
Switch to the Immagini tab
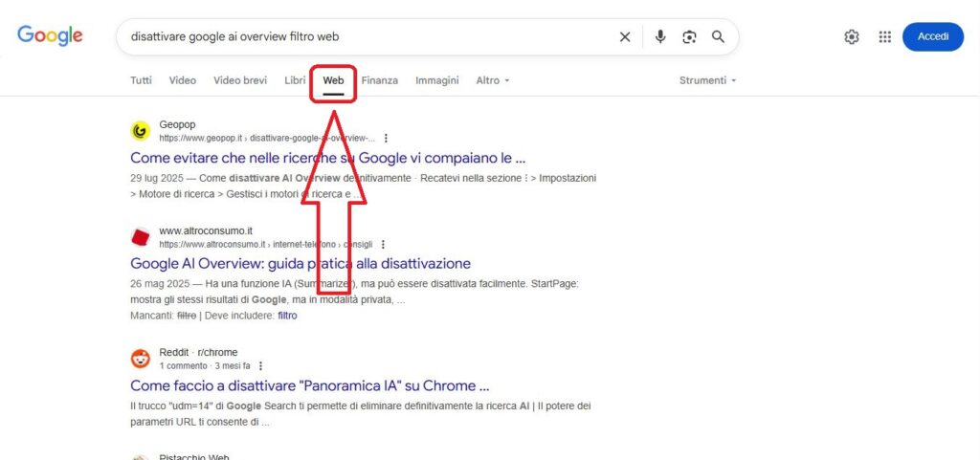(x=436, y=80)
